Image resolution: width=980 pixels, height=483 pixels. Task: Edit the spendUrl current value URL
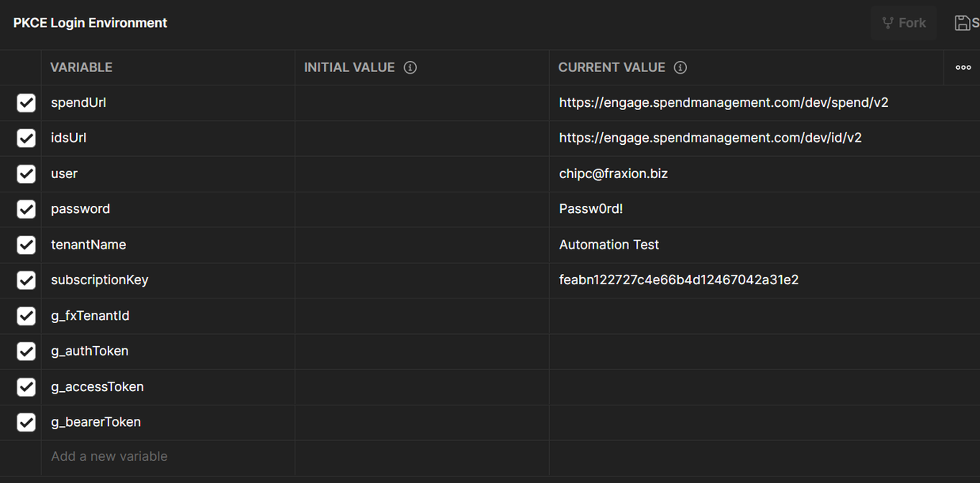tap(723, 103)
